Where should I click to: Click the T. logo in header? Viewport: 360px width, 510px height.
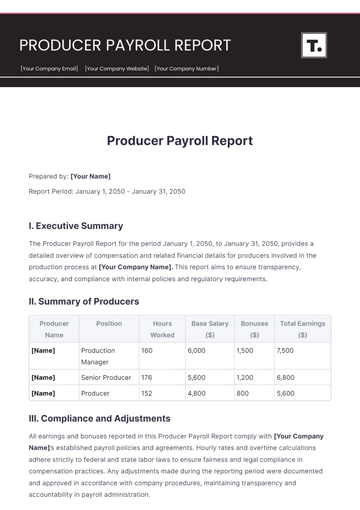(x=314, y=45)
